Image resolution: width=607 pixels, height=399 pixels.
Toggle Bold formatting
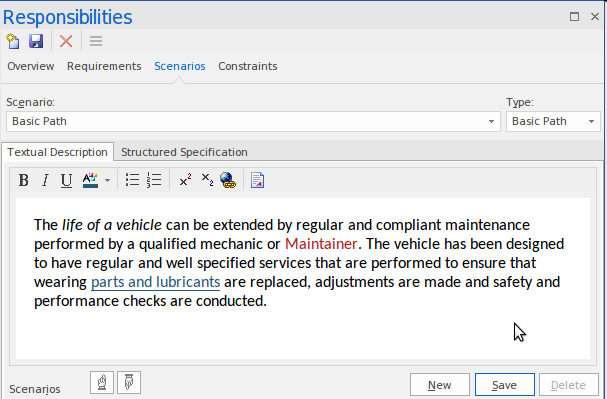click(24, 180)
